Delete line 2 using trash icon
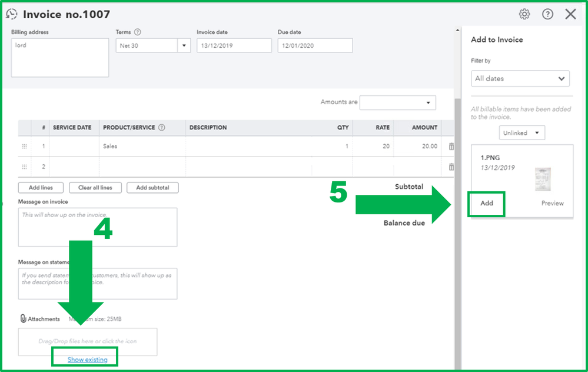 click(x=451, y=167)
